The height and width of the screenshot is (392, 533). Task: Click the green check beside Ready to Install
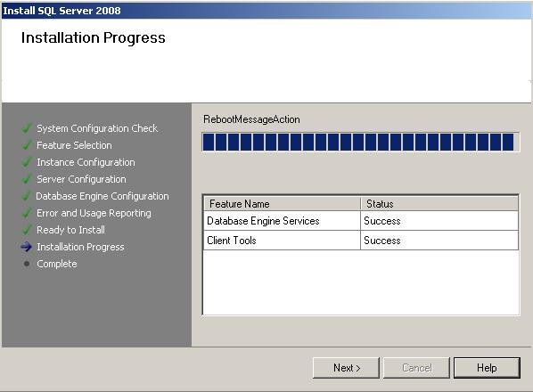27,230
